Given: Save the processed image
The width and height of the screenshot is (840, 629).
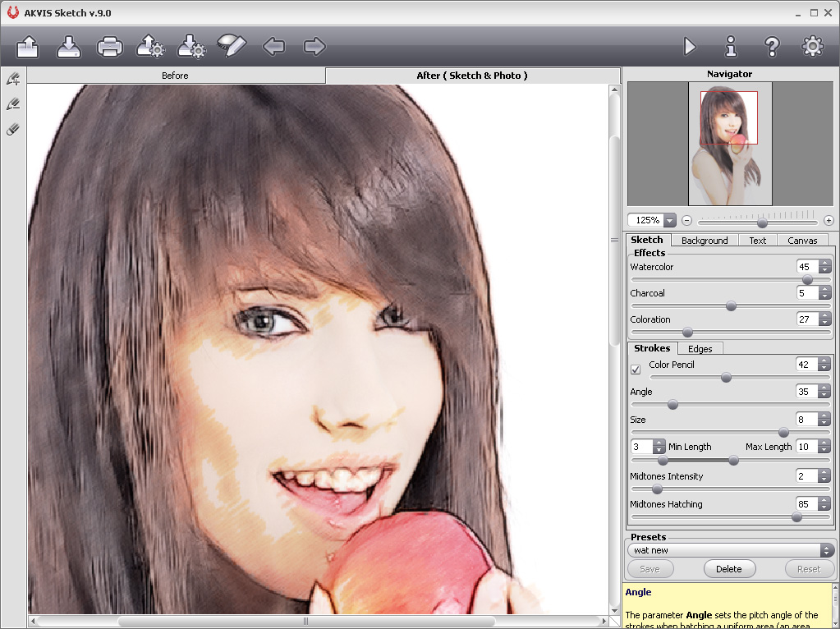Looking at the screenshot, I should tap(68, 47).
